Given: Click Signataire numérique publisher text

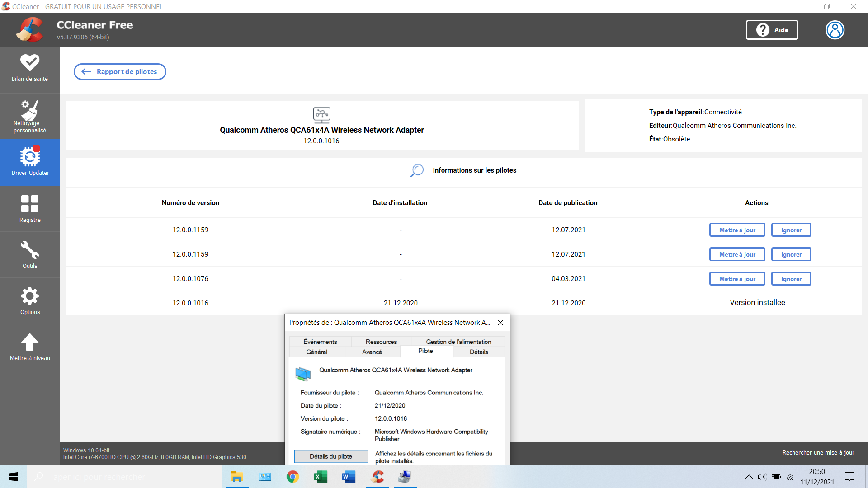Looking at the screenshot, I should click(x=431, y=435).
